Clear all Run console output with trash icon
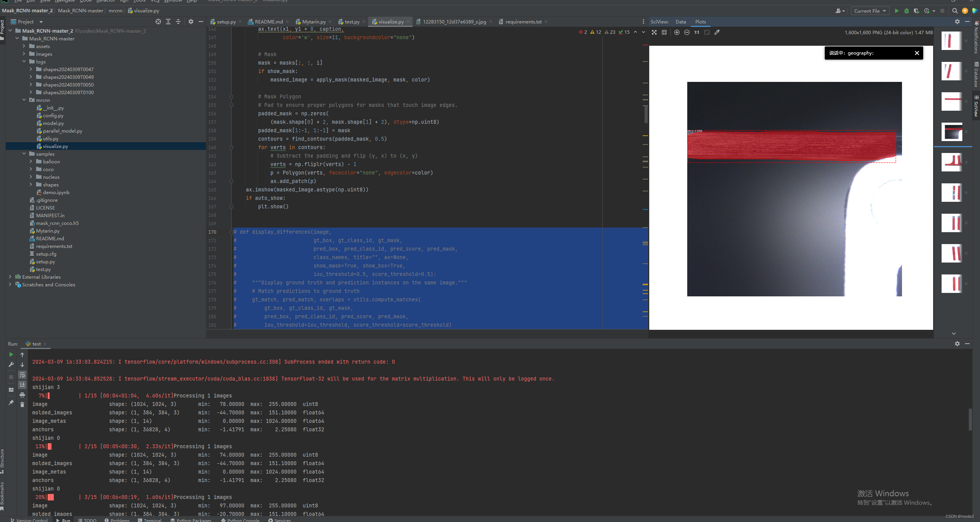Image resolution: width=980 pixels, height=522 pixels. coord(22,405)
